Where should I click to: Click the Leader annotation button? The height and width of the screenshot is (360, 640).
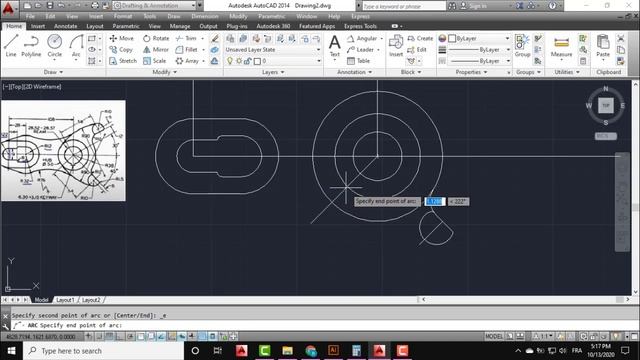coord(360,49)
